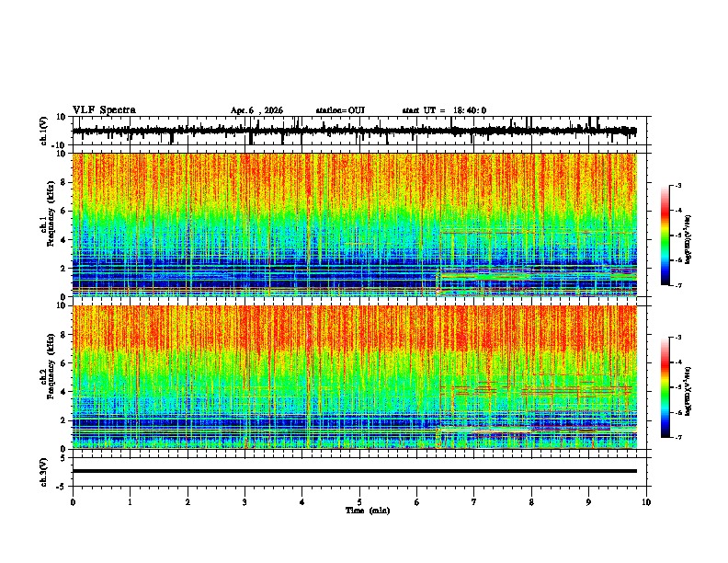Click the ch.3(V) axis label
The height and width of the screenshot is (563, 728).
coord(44,472)
